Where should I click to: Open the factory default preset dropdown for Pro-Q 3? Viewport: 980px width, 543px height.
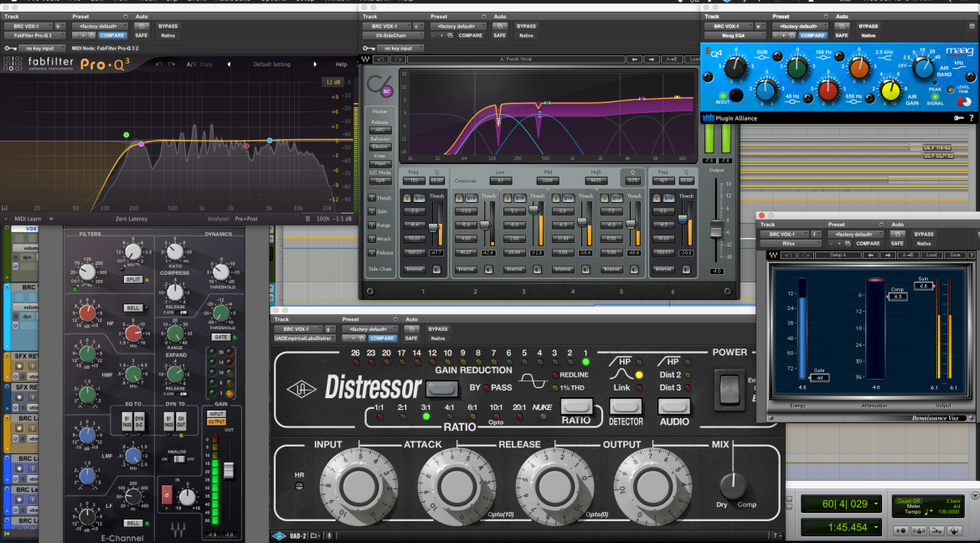pos(100,26)
